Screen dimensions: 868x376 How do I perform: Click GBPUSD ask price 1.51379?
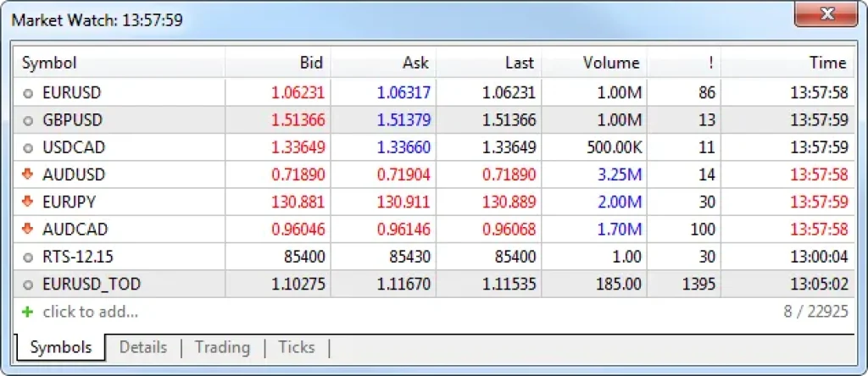pyautogui.click(x=403, y=120)
